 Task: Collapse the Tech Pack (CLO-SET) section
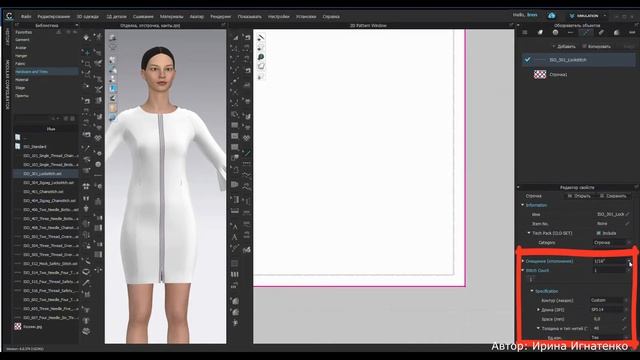[529, 233]
